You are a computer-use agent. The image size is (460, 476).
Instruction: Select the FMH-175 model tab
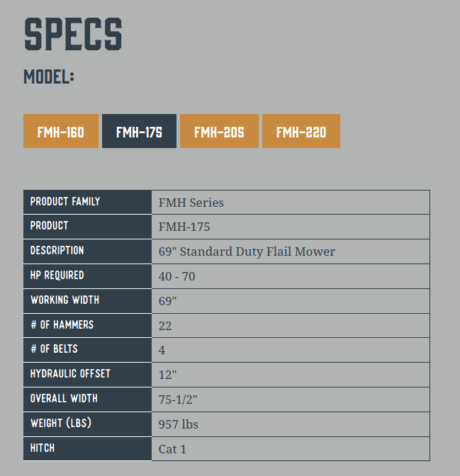pos(139,132)
